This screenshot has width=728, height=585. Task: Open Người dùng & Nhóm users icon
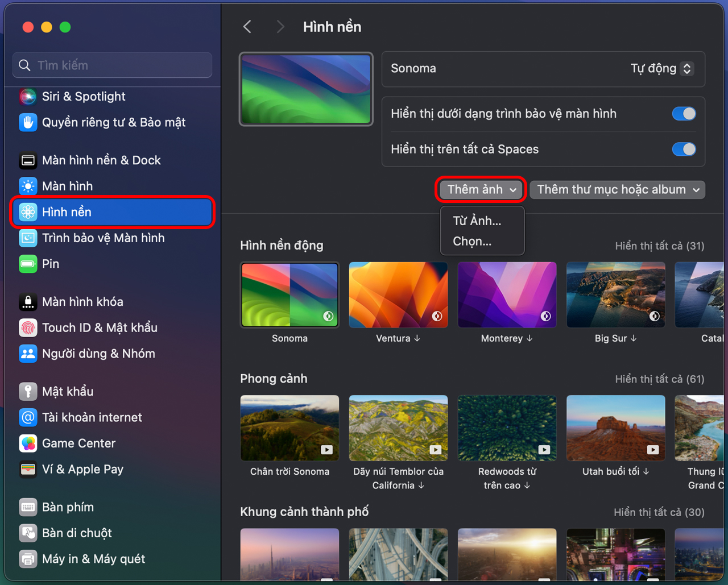point(28,354)
